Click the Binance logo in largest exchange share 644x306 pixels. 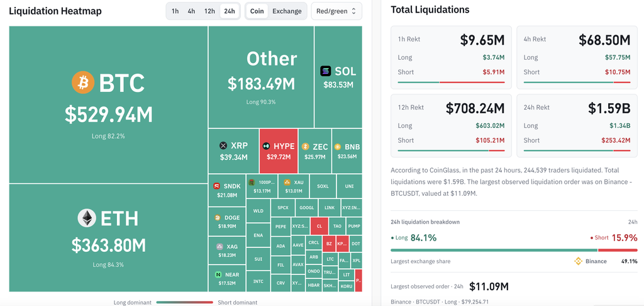tap(579, 261)
